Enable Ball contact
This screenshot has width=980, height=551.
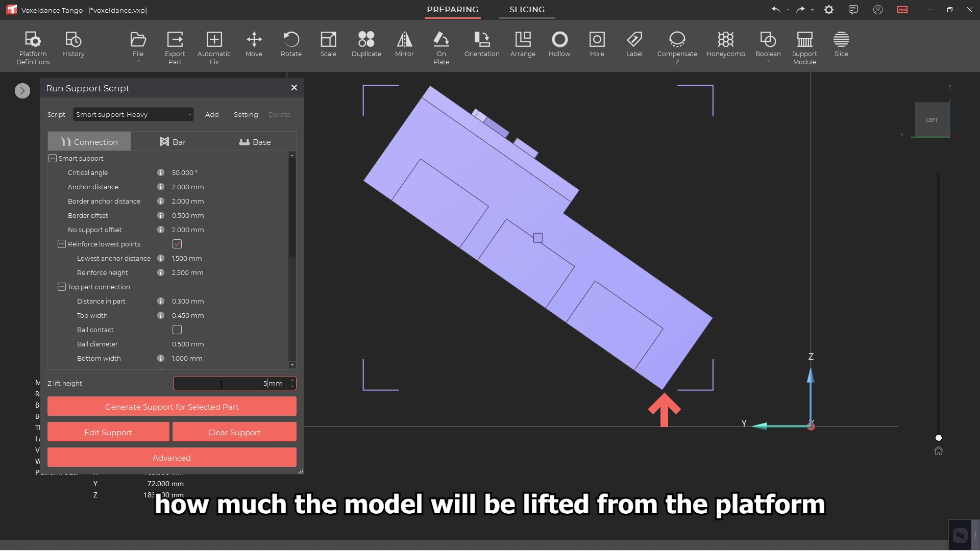[177, 330]
